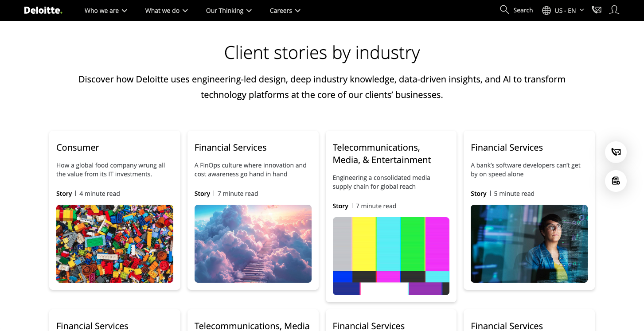The image size is (644, 331).
Task: Click 'Client stories by industry' heading
Action: point(322,53)
